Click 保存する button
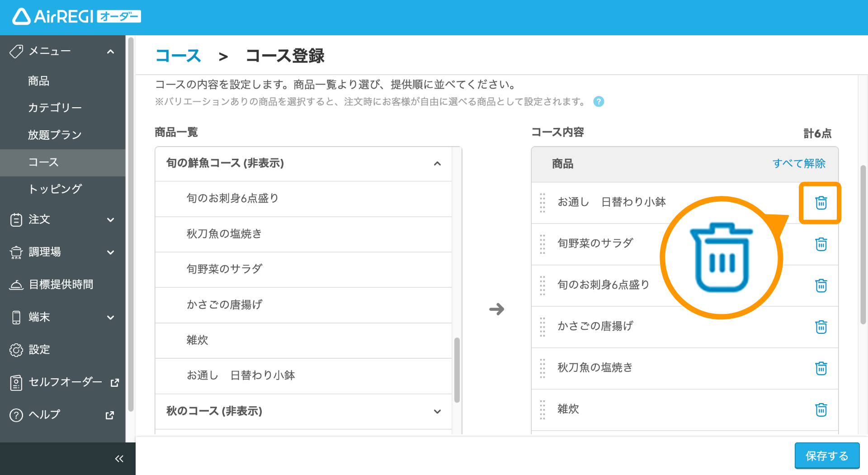Viewport: 868px width, 475px height. (827, 456)
